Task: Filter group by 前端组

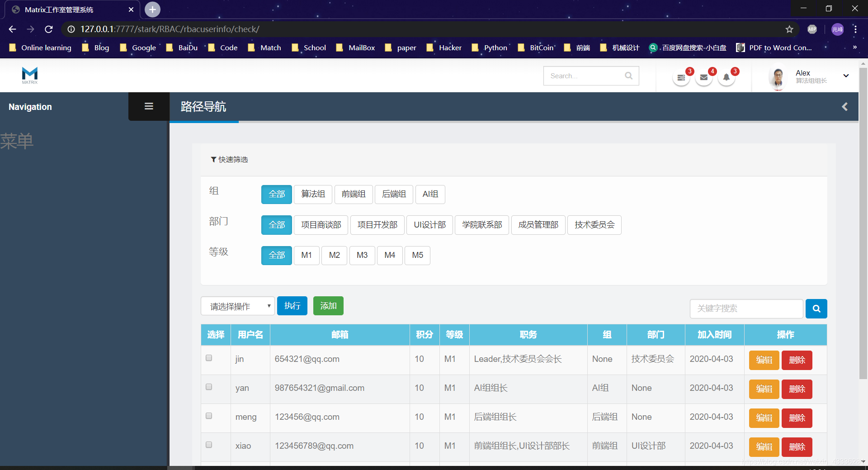Action: (354, 194)
